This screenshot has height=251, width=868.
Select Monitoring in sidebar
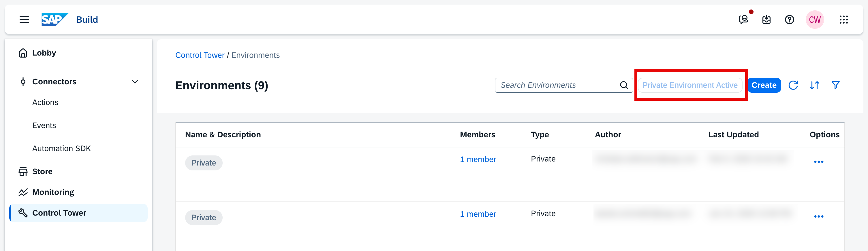[53, 192]
